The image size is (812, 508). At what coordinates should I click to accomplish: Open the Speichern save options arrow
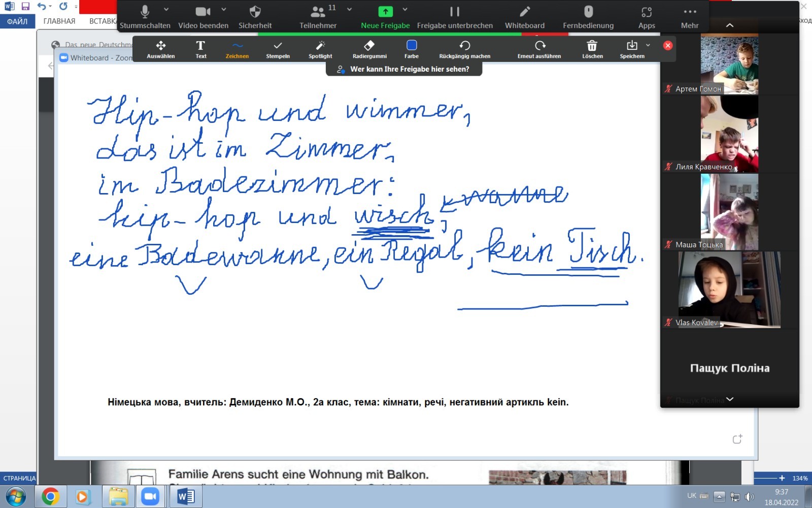[648, 45]
